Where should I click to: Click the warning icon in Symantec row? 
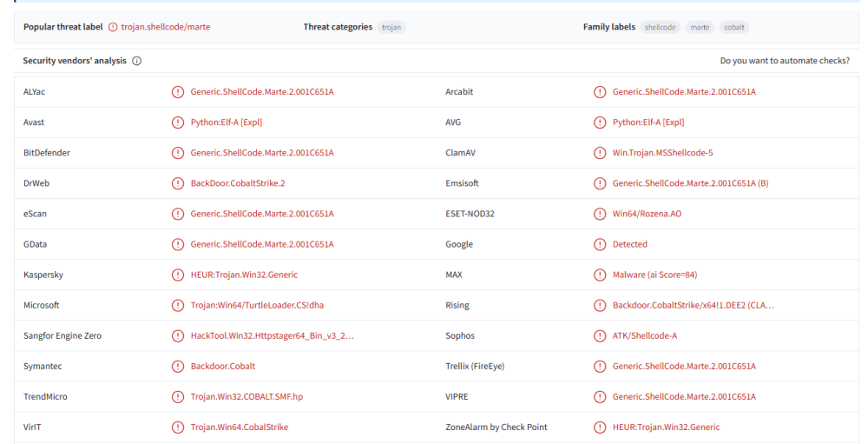(x=178, y=367)
